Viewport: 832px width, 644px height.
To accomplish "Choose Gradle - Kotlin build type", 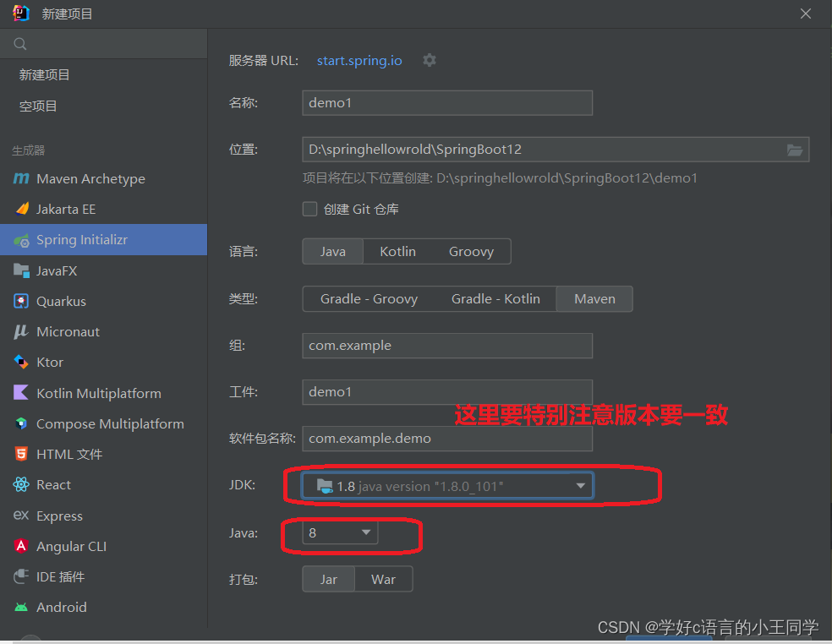I will 495,299.
